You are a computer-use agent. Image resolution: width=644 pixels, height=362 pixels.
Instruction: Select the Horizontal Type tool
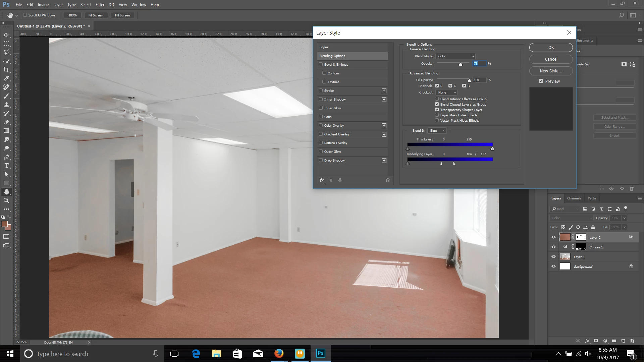[x=6, y=166]
